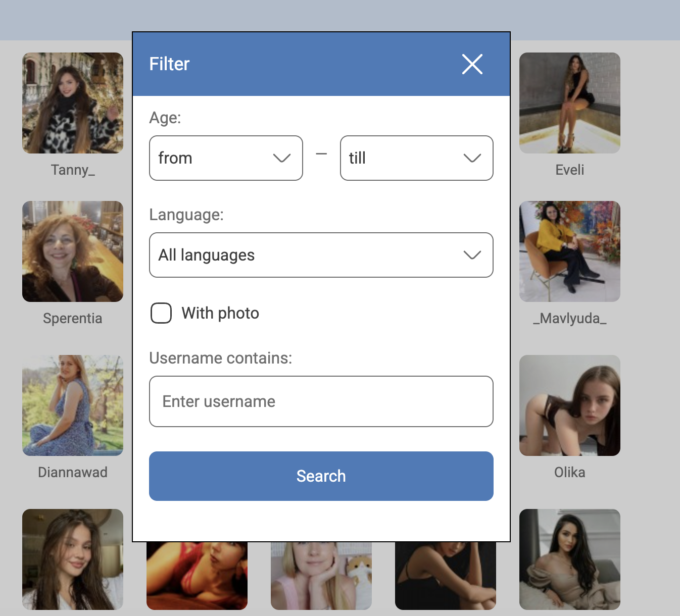
Task: View Sperentia's profile picture
Action: point(72,251)
